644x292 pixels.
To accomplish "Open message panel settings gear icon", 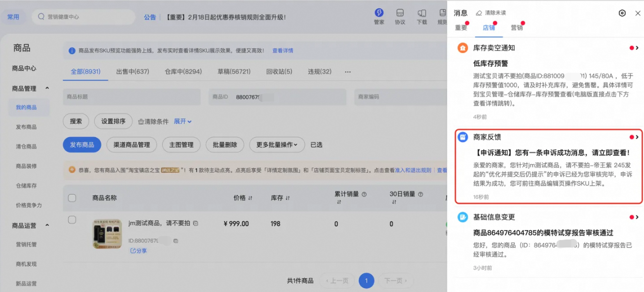I will coord(622,13).
